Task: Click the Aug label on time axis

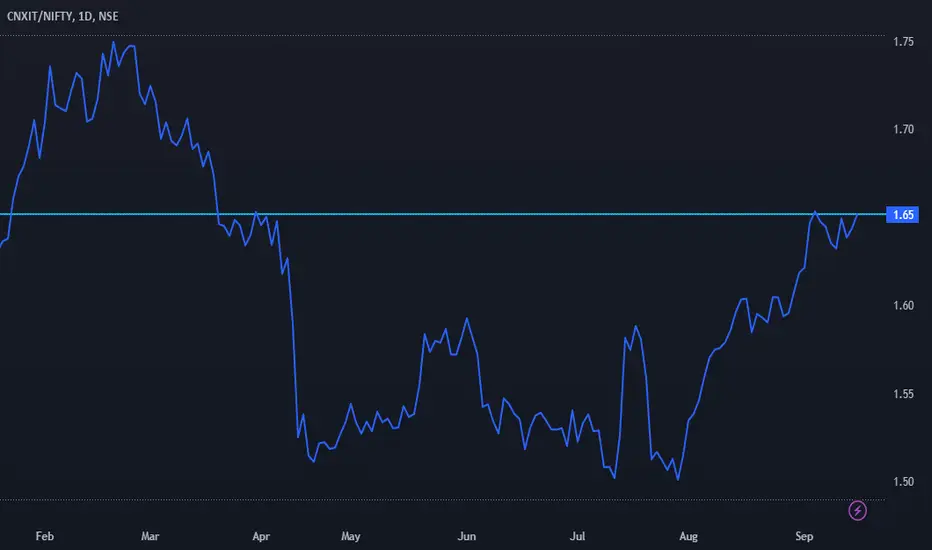Action: tap(688, 536)
